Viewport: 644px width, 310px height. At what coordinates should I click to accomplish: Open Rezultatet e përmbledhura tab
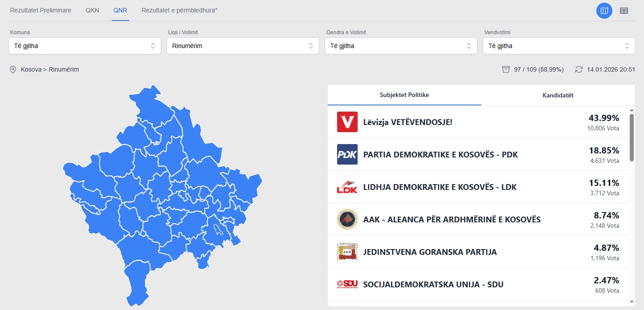pyautogui.click(x=179, y=10)
